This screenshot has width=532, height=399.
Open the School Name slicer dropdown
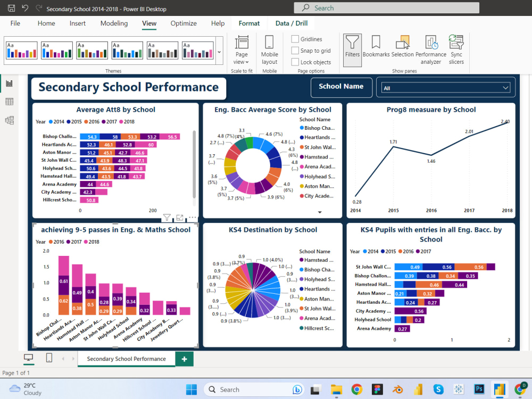tap(446, 88)
